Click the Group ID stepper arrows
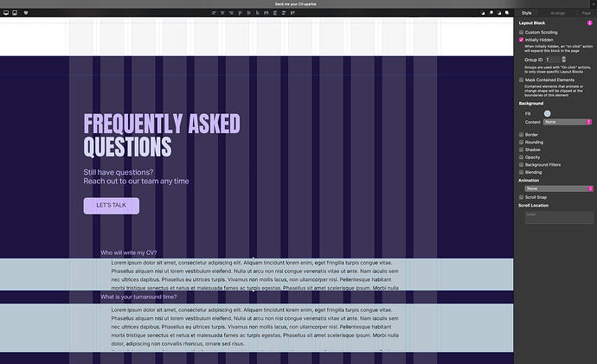The width and height of the screenshot is (597, 364). pos(564,60)
